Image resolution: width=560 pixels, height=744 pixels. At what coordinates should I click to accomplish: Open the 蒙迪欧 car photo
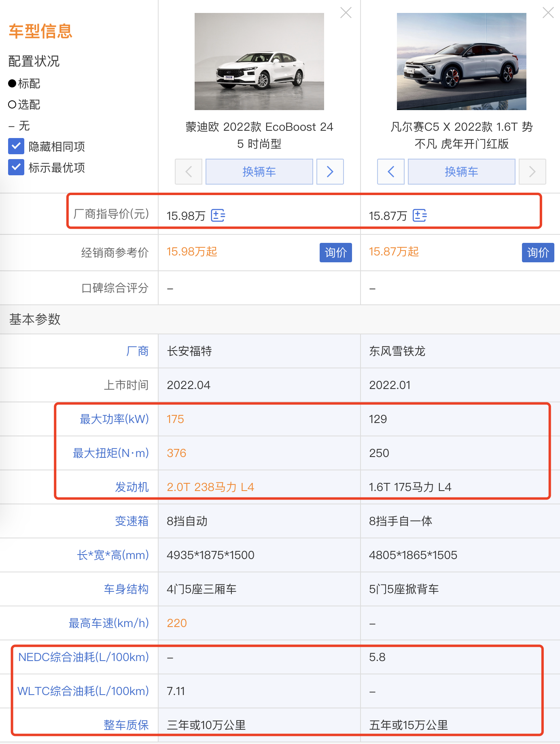point(259,62)
